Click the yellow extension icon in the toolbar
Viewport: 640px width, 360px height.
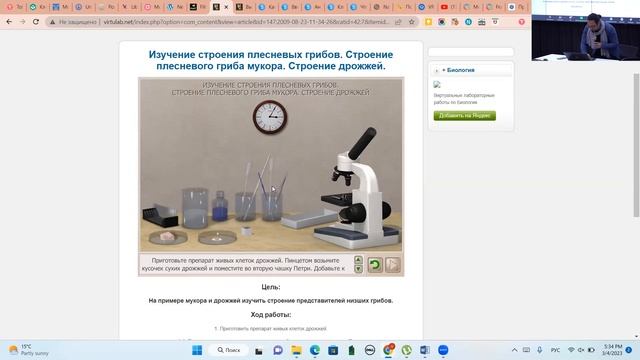(428, 22)
